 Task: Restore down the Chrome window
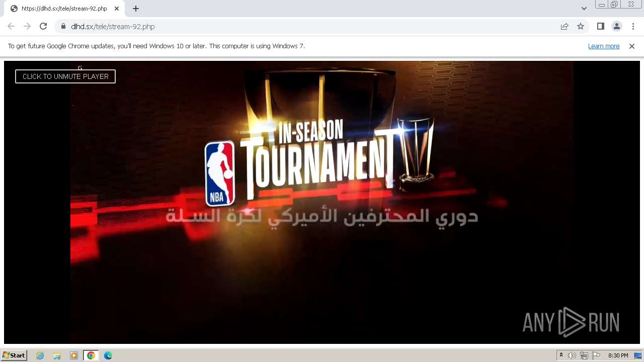614,5
